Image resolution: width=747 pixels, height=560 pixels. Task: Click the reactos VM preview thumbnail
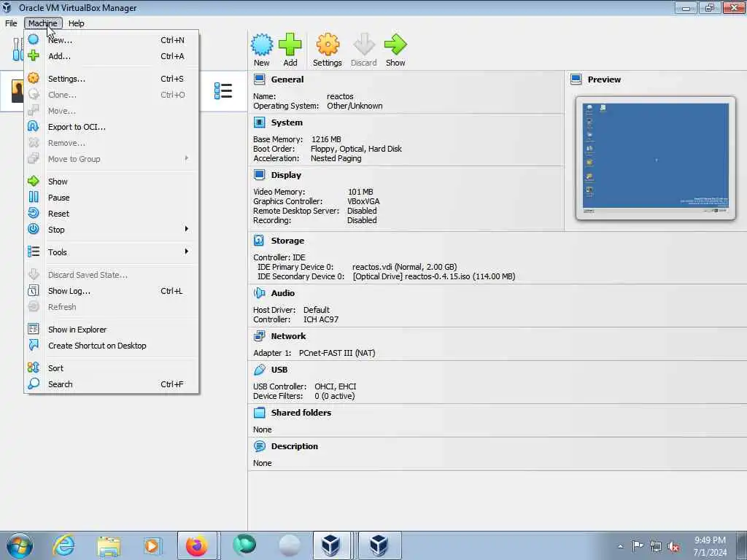(656, 158)
